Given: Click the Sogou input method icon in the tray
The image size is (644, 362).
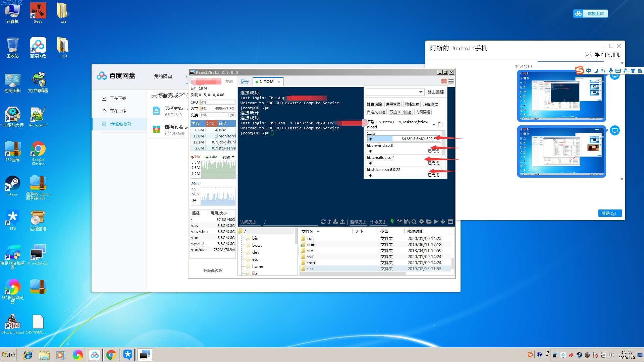Looking at the screenshot, I should (530, 354).
